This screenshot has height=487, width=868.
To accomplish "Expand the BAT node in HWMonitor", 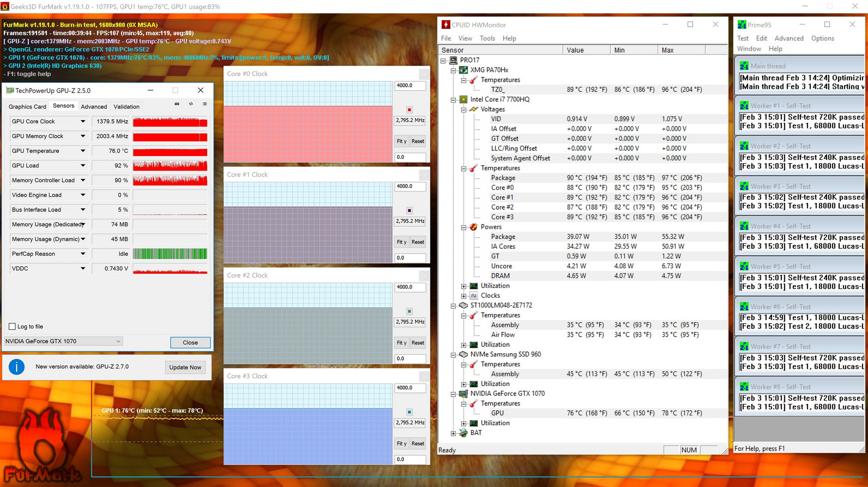I will (453, 433).
